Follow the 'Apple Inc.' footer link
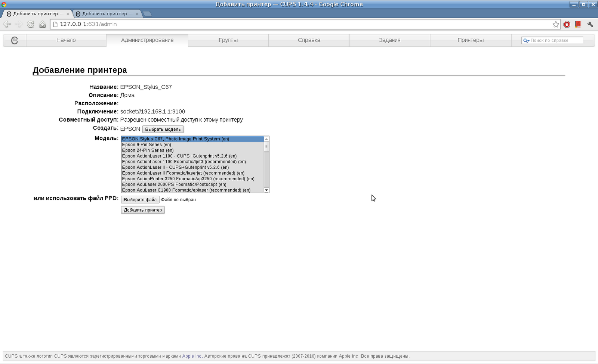This screenshot has height=364, width=598. [x=192, y=356]
